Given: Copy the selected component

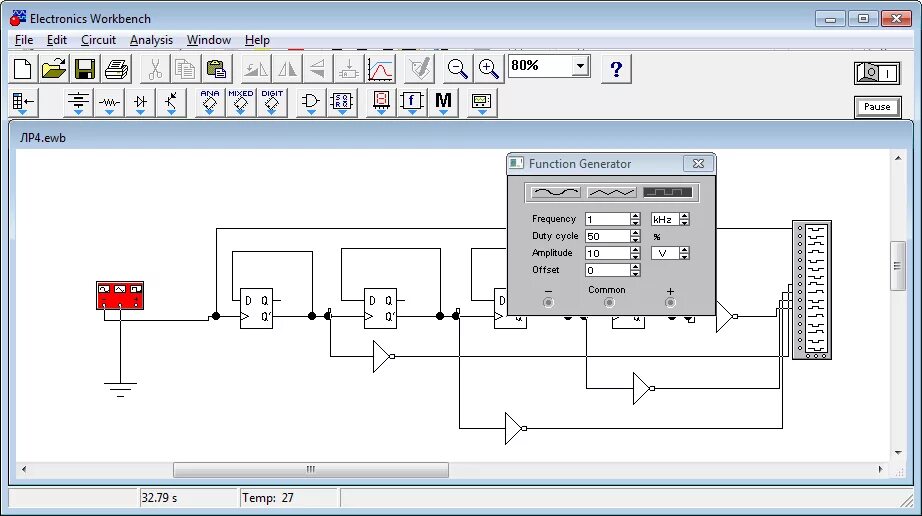Looking at the screenshot, I should coord(185,69).
